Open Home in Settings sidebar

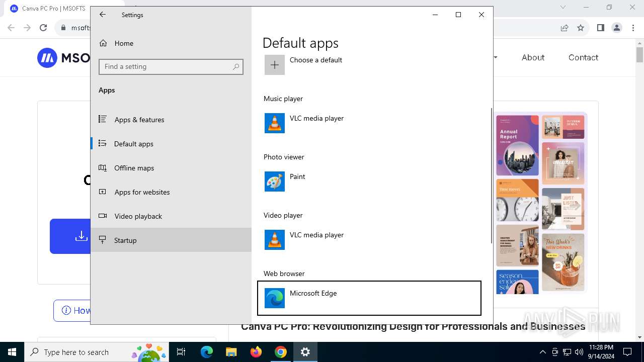tap(171, 43)
